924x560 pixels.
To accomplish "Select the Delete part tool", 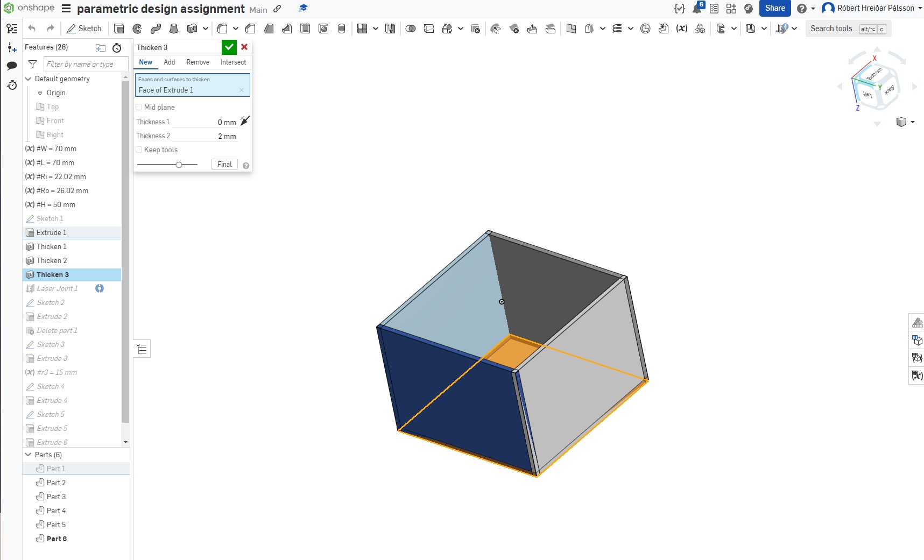I will pyautogui.click(x=475, y=29).
